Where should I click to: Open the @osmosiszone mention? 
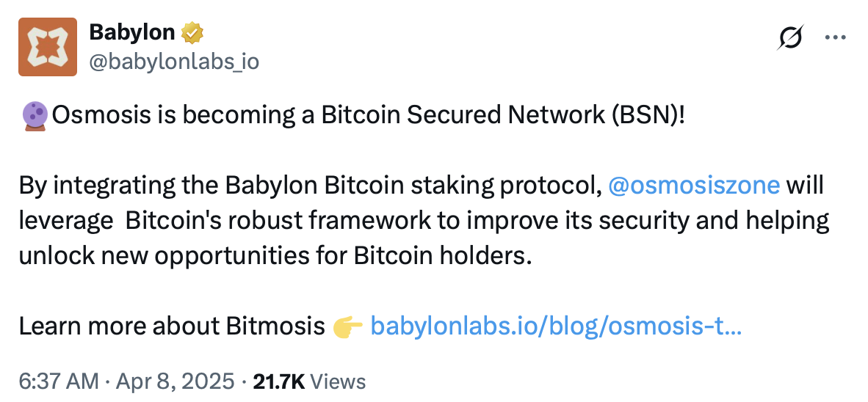point(694,186)
